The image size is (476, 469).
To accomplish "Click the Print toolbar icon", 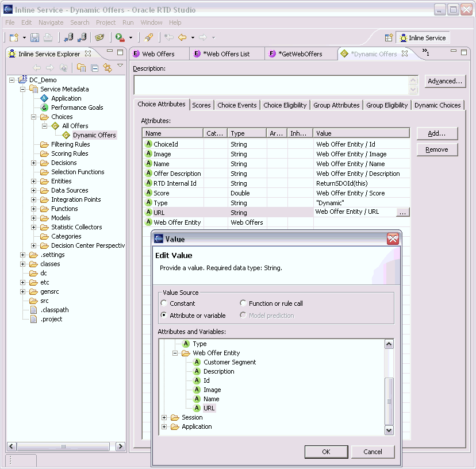I will (x=48, y=37).
